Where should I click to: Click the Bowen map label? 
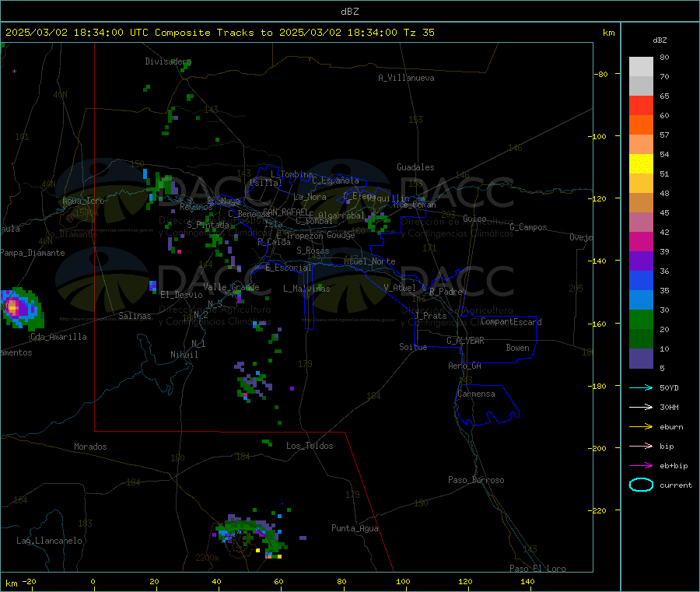pos(517,348)
